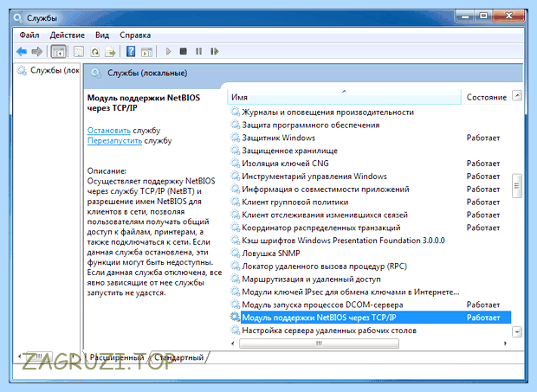
Task: Open the Вид menu
Action: pos(102,35)
